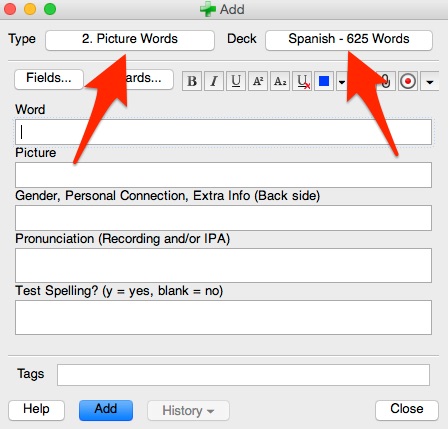This screenshot has height=429, width=448.
Task: Focus the Test Spelling input field
Action: pyautogui.click(x=223, y=317)
